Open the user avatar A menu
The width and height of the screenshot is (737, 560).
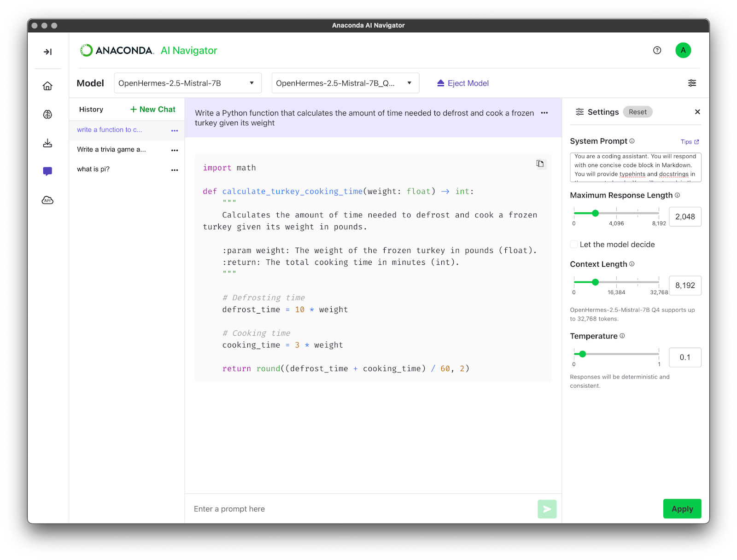(x=683, y=50)
